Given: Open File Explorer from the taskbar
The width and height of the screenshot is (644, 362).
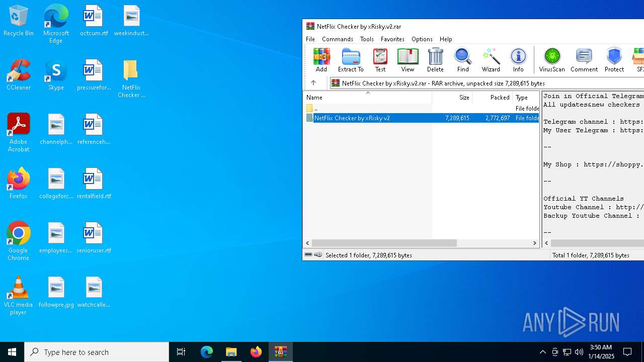Looking at the screenshot, I should 231,352.
